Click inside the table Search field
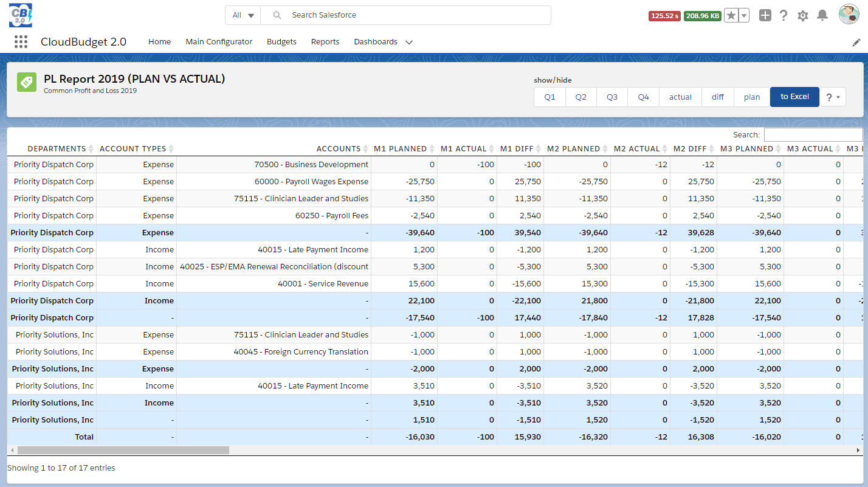868x487 pixels. (813, 134)
